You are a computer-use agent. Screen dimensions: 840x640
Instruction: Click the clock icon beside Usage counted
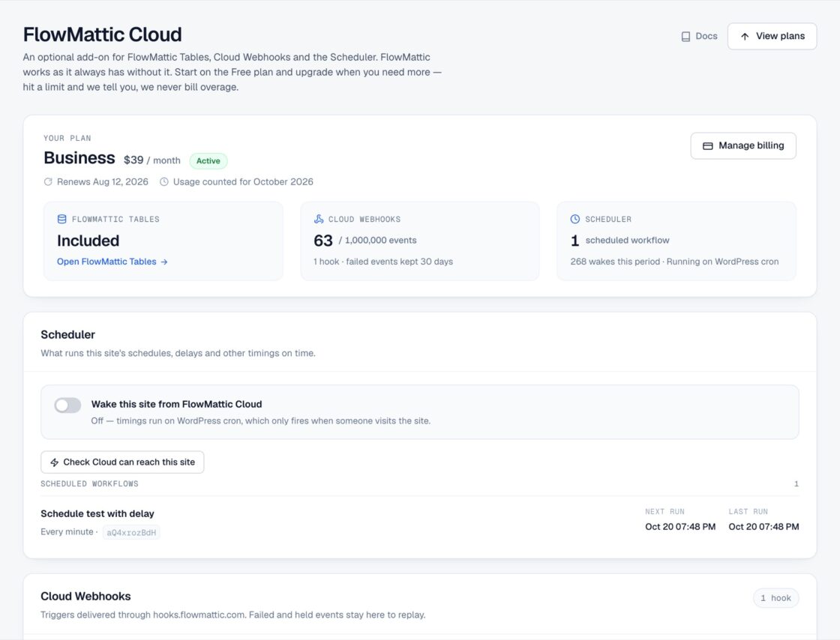click(x=164, y=182)
